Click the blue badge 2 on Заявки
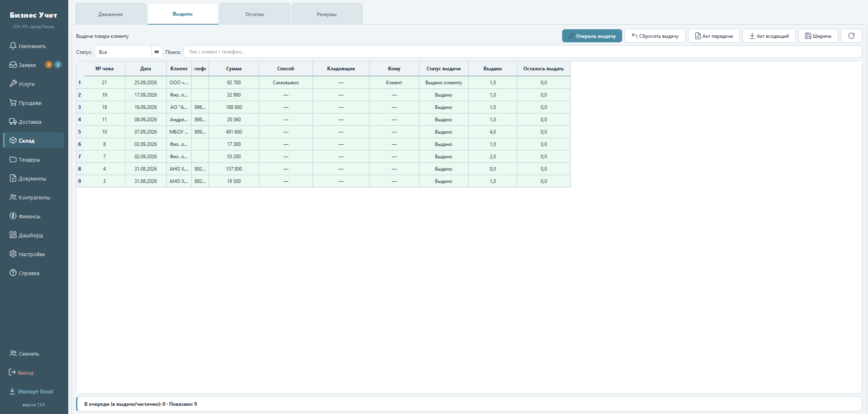 click(x=58, y=65)
